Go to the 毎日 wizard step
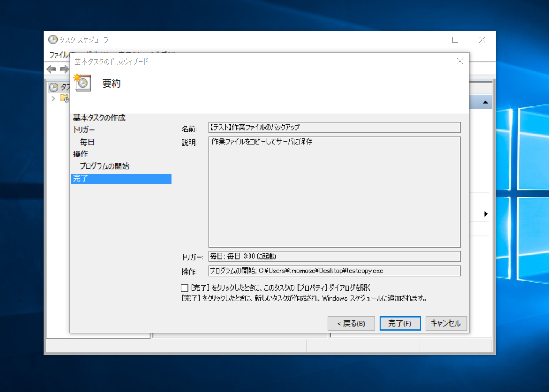The width and height of the screenshot is (549, 392). pos(87,142)
